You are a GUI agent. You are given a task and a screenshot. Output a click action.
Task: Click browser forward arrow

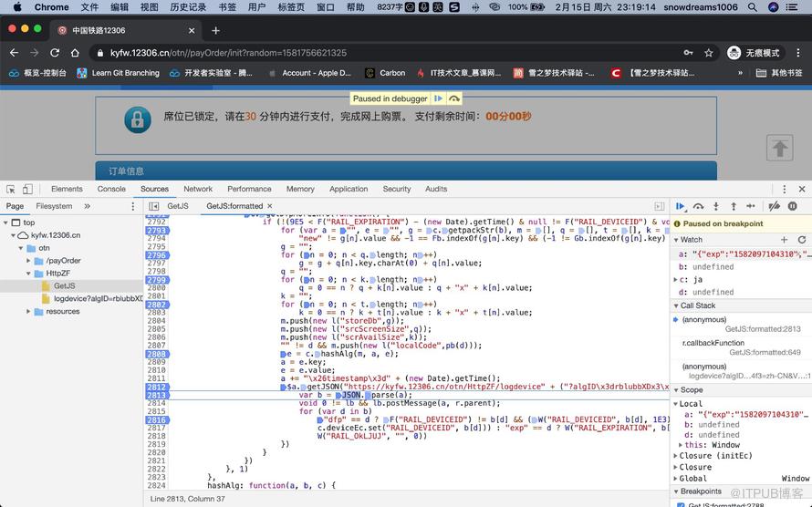tap(34, 53)
